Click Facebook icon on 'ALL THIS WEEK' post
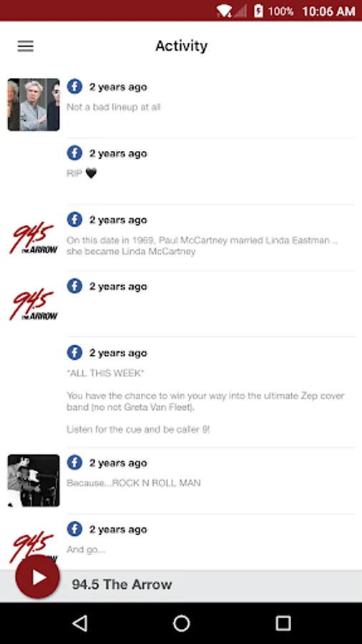 [x=74, y=352]
